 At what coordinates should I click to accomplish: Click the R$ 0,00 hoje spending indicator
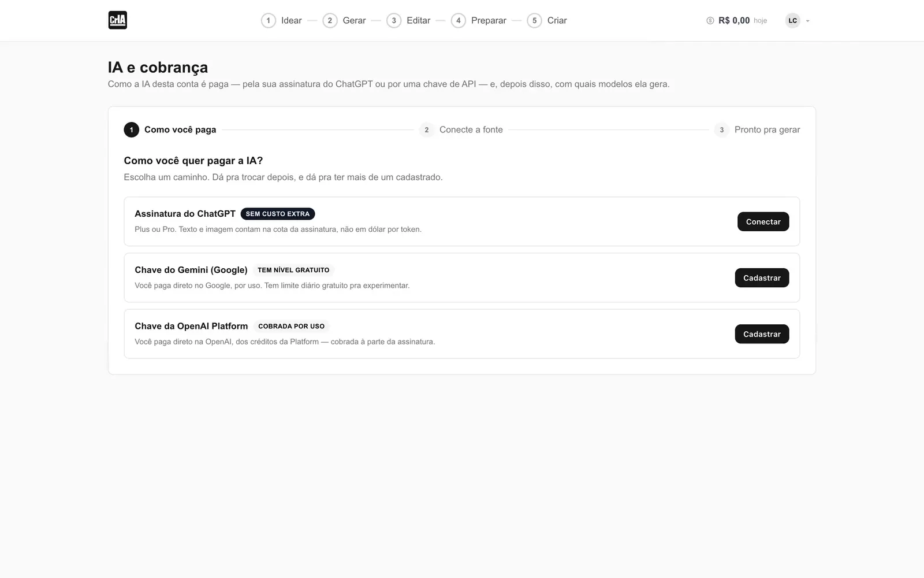click(x=737, y=21)
